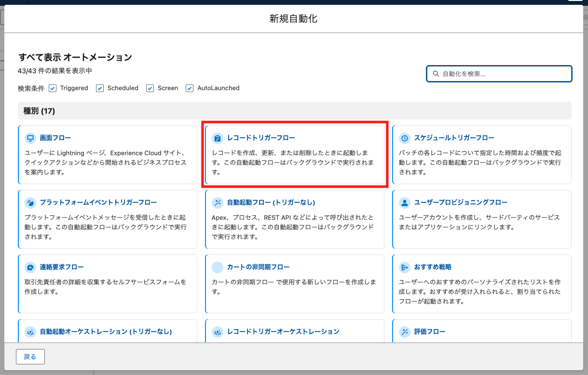This screenshot has height=375, width=588.
Task: Uncheck the Scheduled filter checkbox
Action: click(x=100, y=88)
